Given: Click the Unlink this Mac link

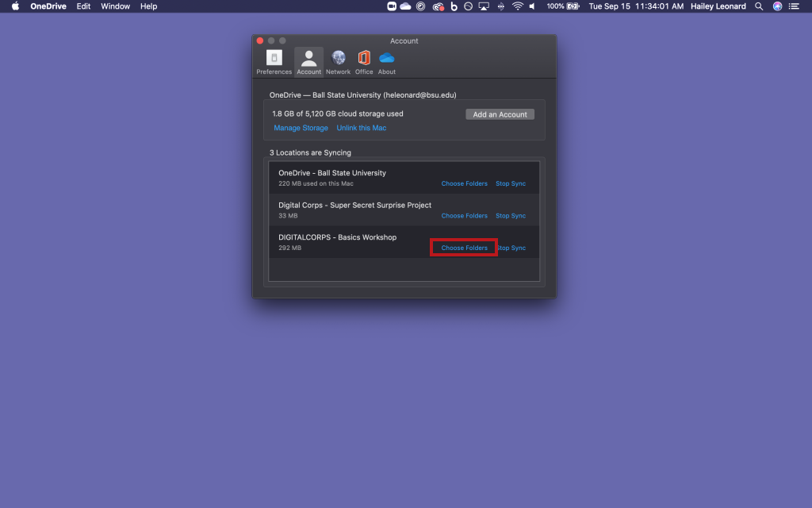Looking at the screenshot, I should (362, 128).
